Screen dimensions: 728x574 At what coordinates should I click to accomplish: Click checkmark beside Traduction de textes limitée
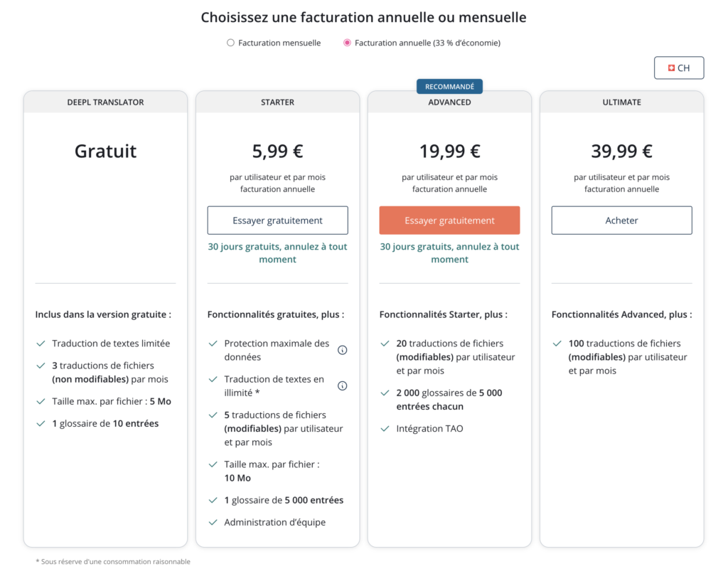[x=41, y=344]
